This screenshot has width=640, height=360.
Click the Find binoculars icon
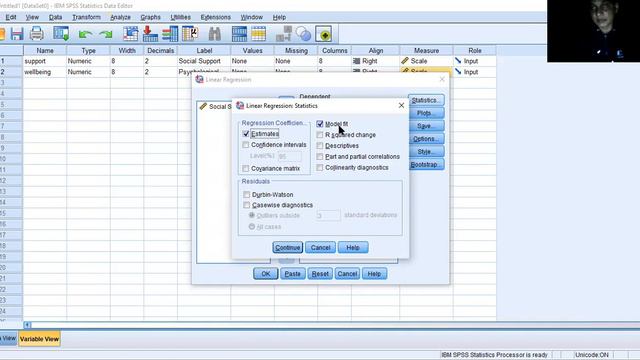(x=215, y=34)
